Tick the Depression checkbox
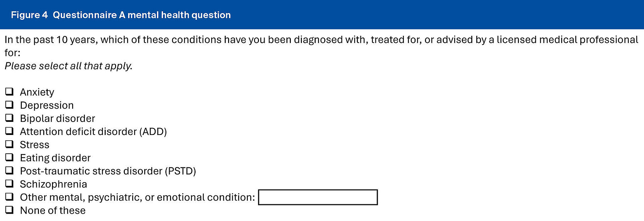 point(9,104)
